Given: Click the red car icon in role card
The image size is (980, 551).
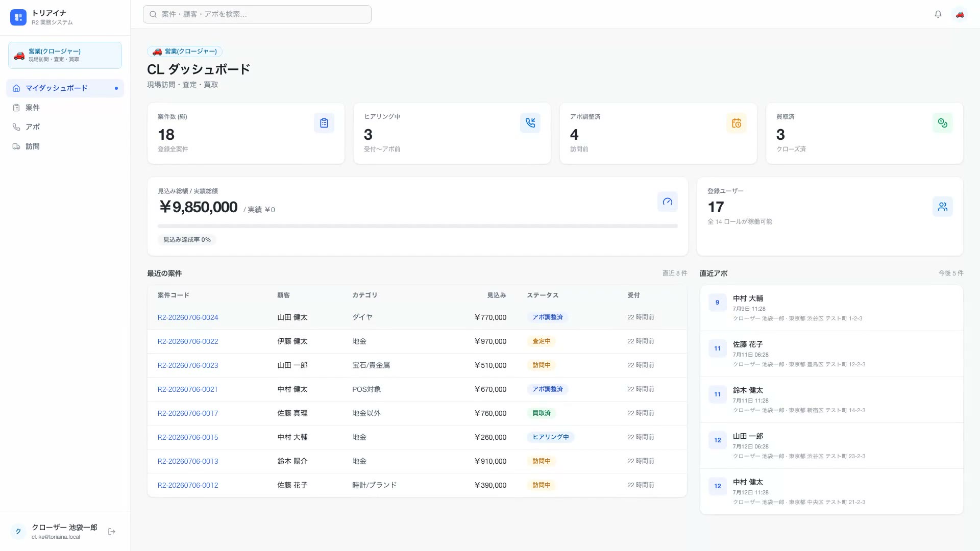Looking at the screenshot, I should coord(19,55).
